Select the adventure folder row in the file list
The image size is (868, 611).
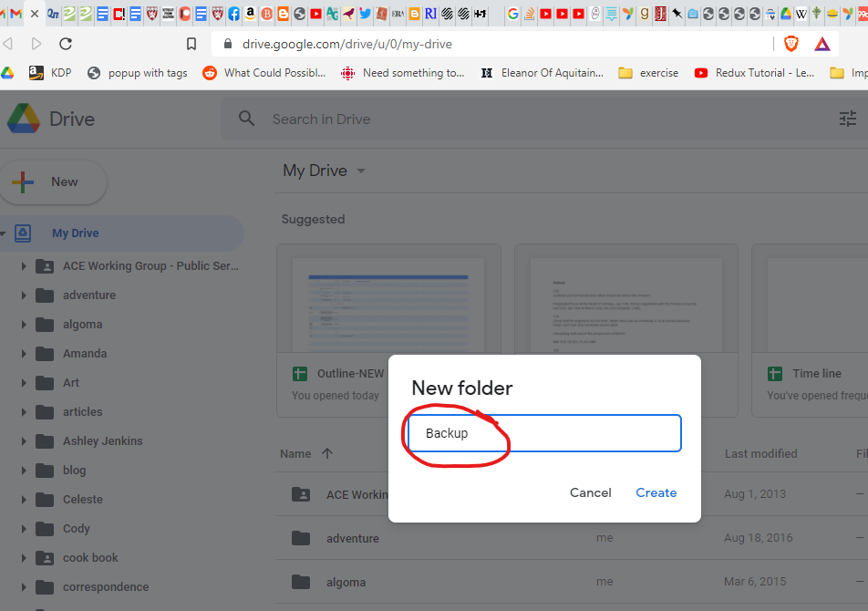(571, 538)
